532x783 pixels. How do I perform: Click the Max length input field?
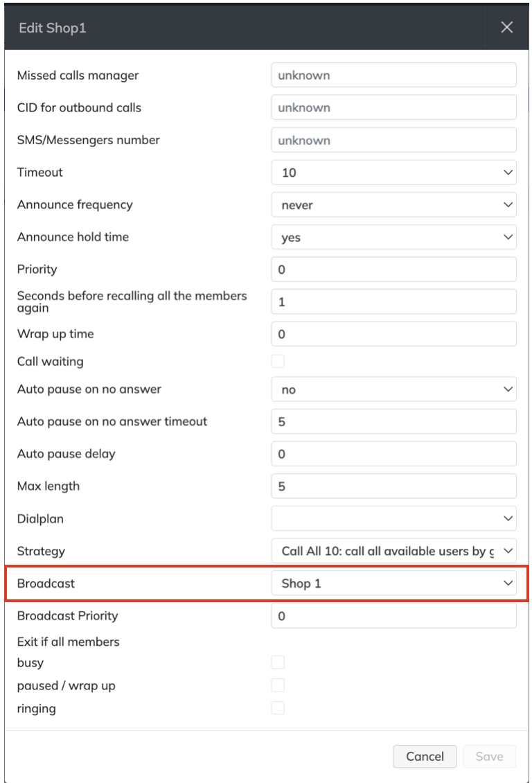pos(393,486)
